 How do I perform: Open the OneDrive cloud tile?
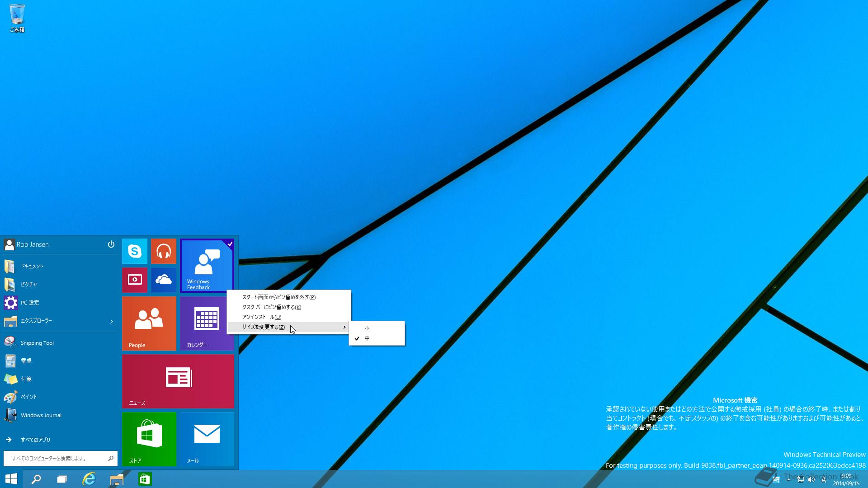(x=164, y=280)
